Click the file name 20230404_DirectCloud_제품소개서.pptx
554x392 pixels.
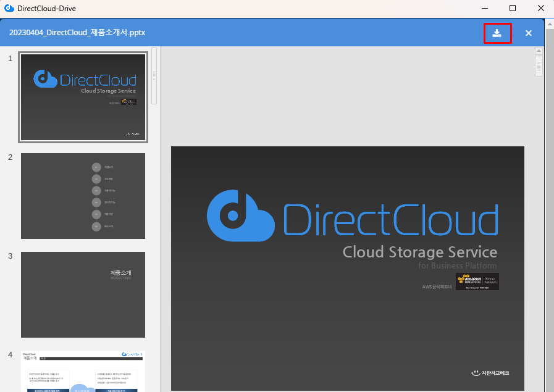(77, 33)
